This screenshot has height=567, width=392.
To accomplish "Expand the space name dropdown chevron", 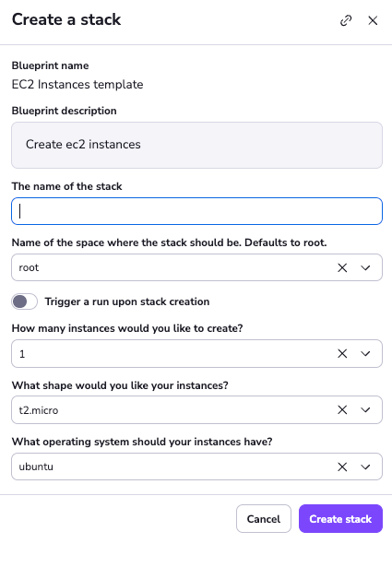I will (x=365, y=267).
